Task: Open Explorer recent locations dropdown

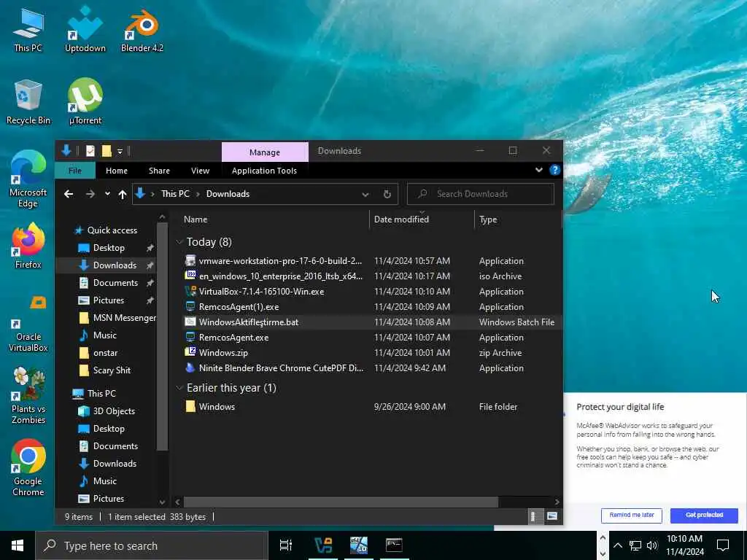Action: pyautogui.click(x=107, y=194)
